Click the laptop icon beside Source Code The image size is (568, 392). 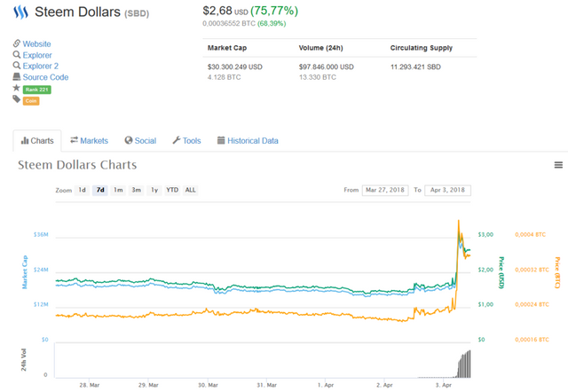[17, 77]
